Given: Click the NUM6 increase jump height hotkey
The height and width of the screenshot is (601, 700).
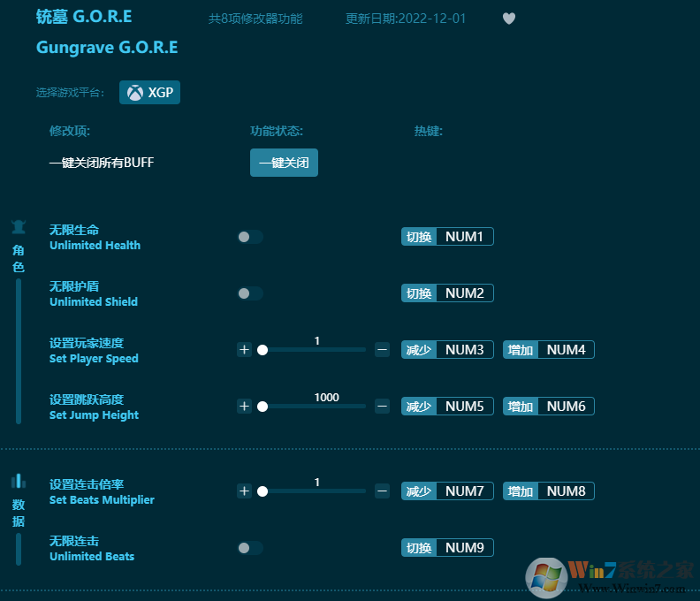Looking at the screenshot, I should pyautogui.click(x=549, y=407).
